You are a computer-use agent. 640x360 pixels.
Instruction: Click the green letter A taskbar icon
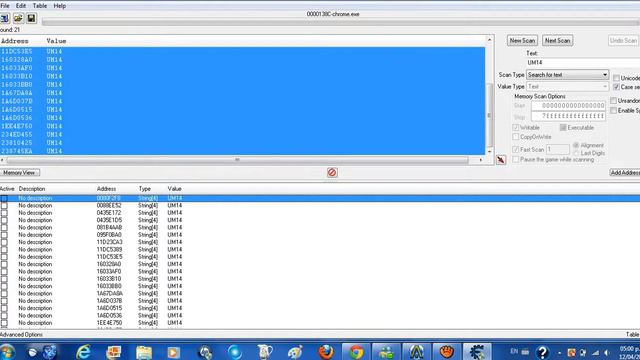click(416, 351)
